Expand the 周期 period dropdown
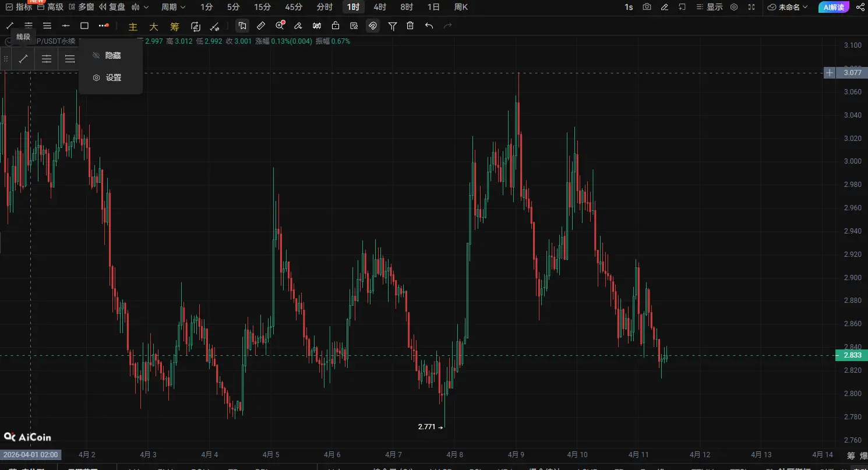868x470 pixels. pos(174,7)
